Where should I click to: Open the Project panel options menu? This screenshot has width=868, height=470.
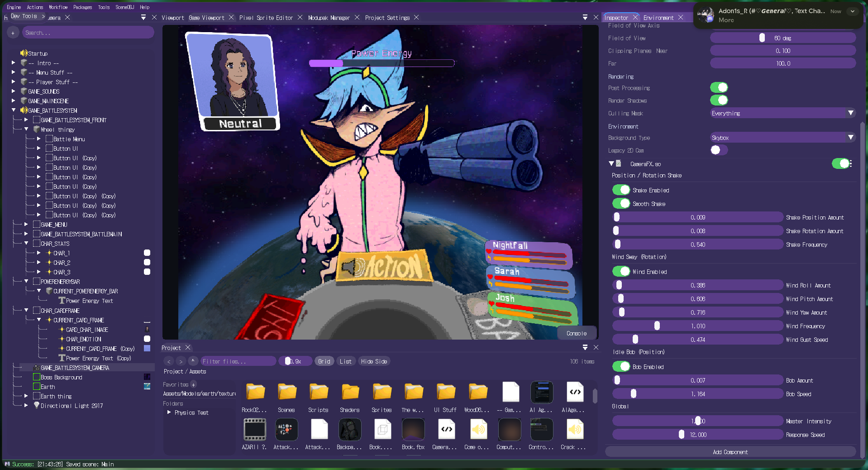tap(585, 347)
